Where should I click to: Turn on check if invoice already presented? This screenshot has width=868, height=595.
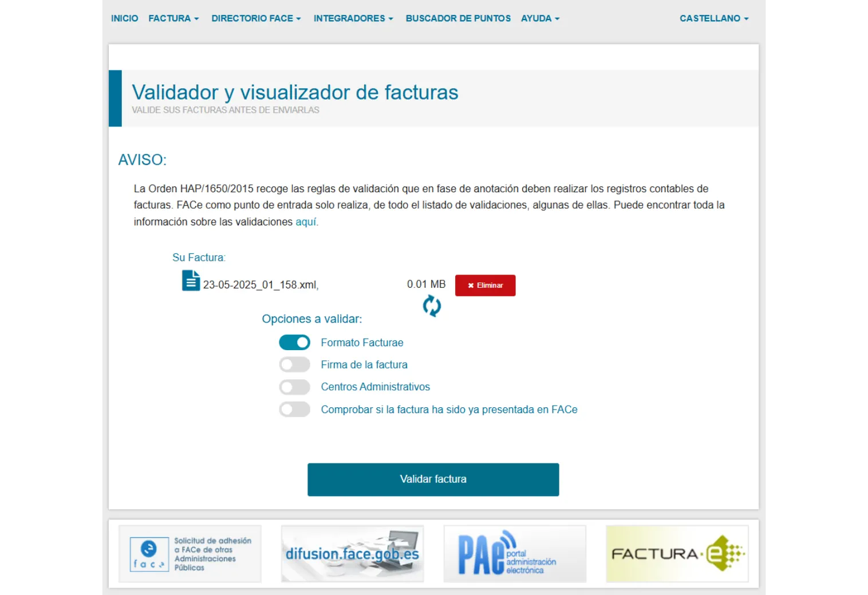pyautogui.click(x=294, y=410)
